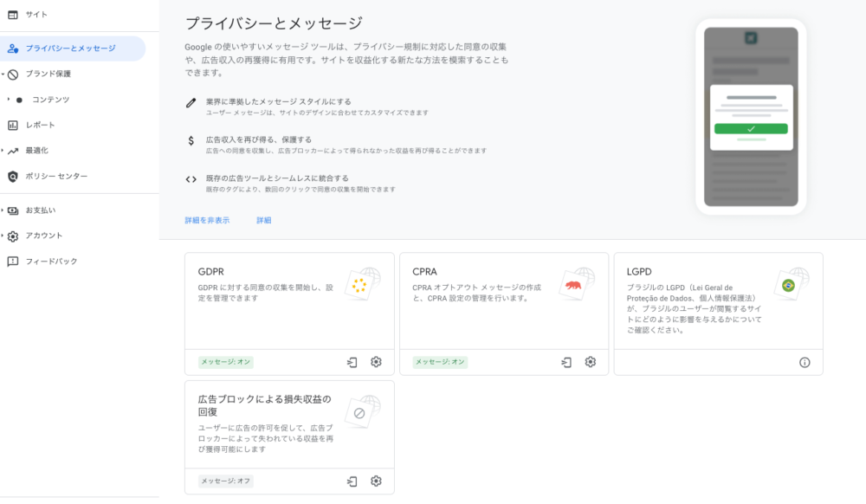This screenshot has height=504, width=866.
Task: Click the bar-chart icon for レポート
Action: (13, 126)
